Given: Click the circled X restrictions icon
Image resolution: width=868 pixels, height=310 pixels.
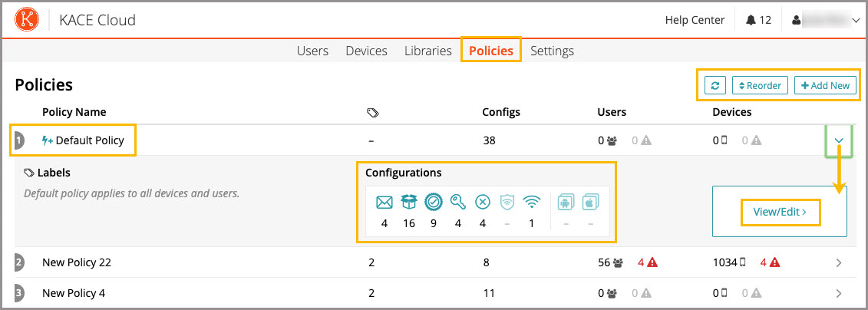Looking at the screenshot, I should coord(482,203).
